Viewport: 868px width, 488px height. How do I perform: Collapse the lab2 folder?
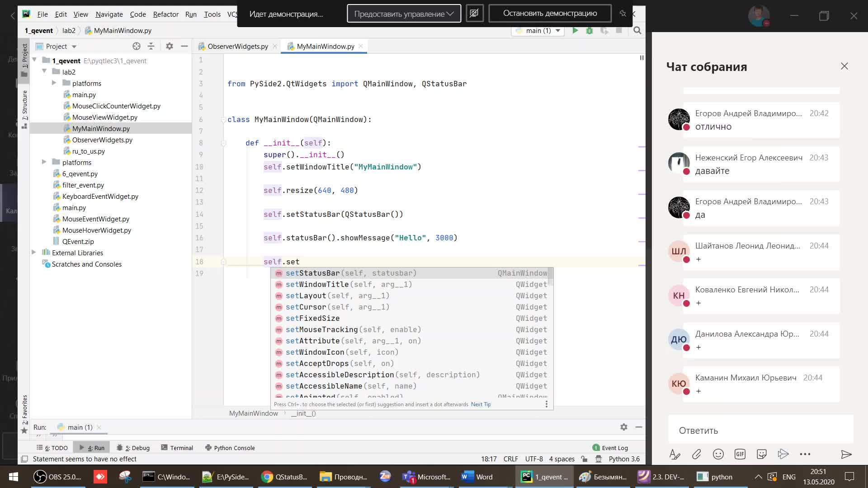(44, 71)
